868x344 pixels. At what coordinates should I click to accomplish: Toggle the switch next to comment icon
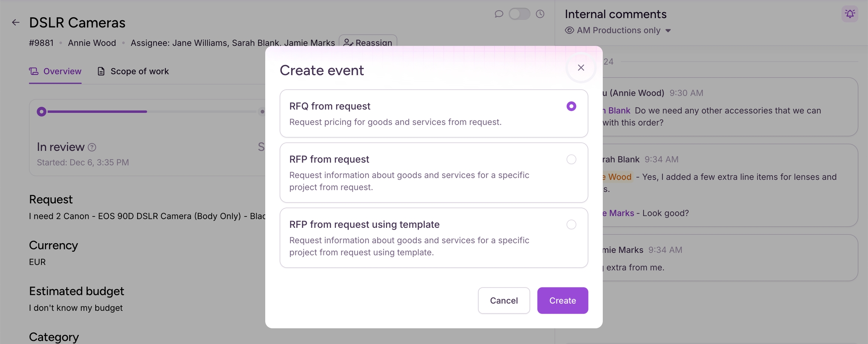pyautogui.click(x=519, y=14)
